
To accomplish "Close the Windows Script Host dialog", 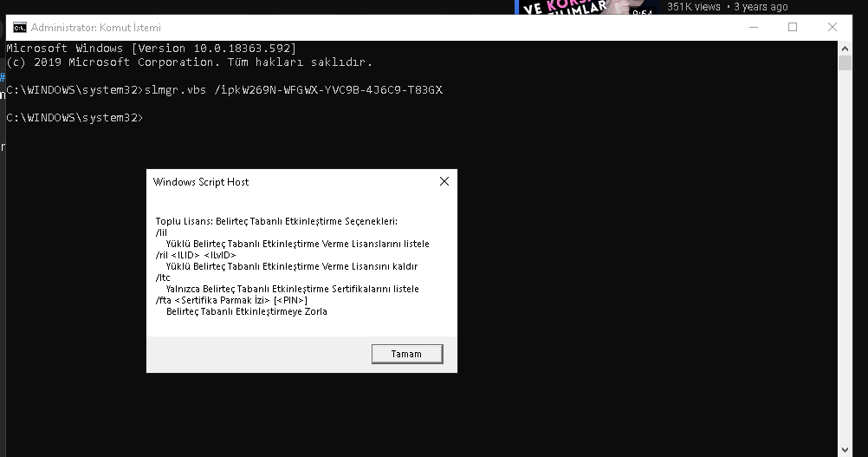I will pyautogui.click(x=444, y=182).
